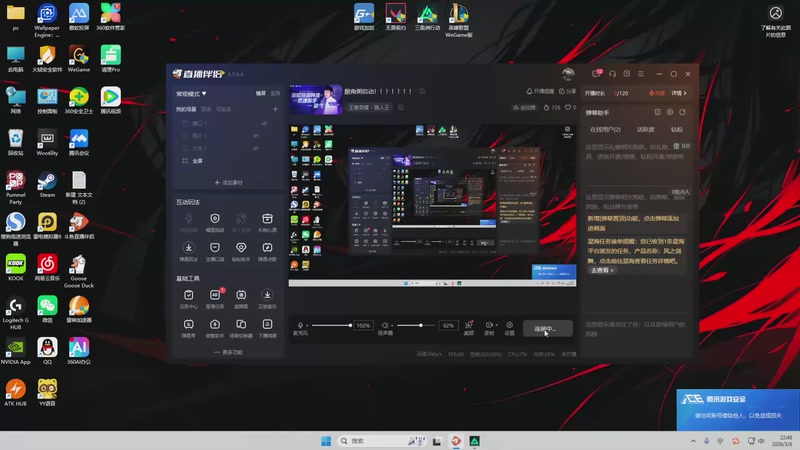Select the 全屏 source row
This screenshot has width=800, height=450.
(x=229, y=161)
